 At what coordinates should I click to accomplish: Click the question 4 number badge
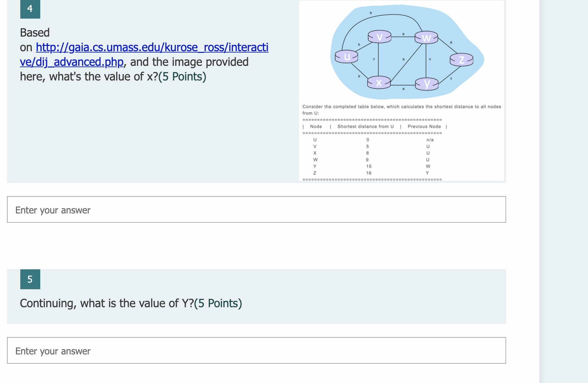coord(30,9)
